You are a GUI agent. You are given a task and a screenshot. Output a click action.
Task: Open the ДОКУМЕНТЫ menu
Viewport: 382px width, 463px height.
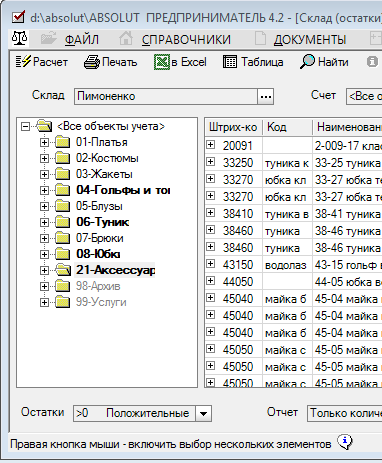[310, 40]
